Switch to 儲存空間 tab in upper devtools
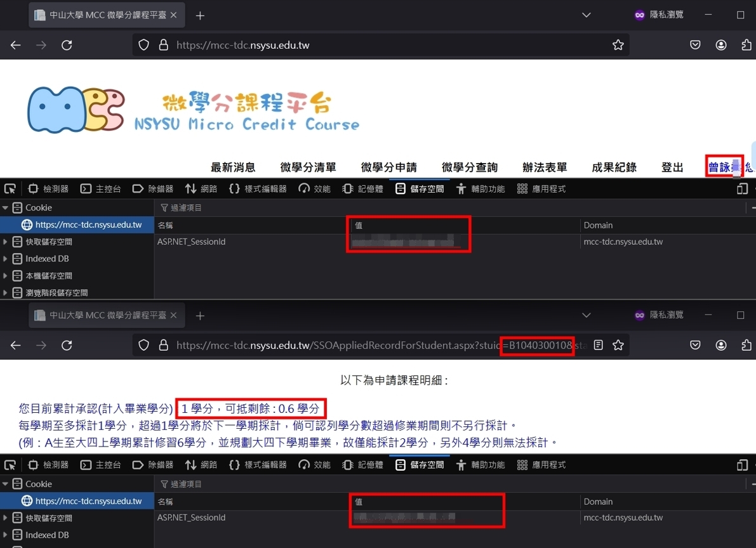 tap(420, 188)
